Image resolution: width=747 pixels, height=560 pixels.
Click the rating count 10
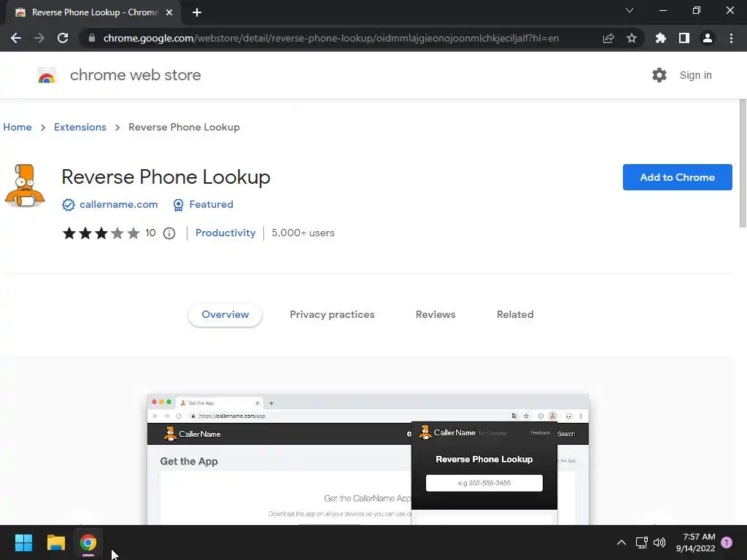(x=150, y=233)
